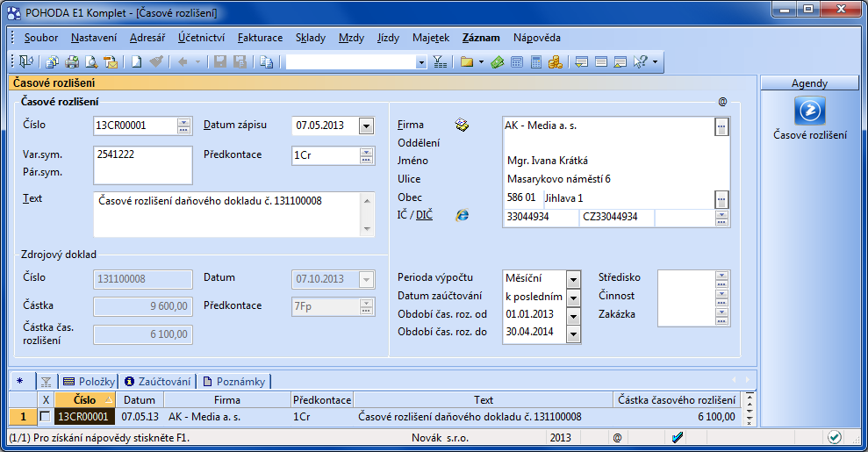Open the Fakturace menu

click(260, 38)
